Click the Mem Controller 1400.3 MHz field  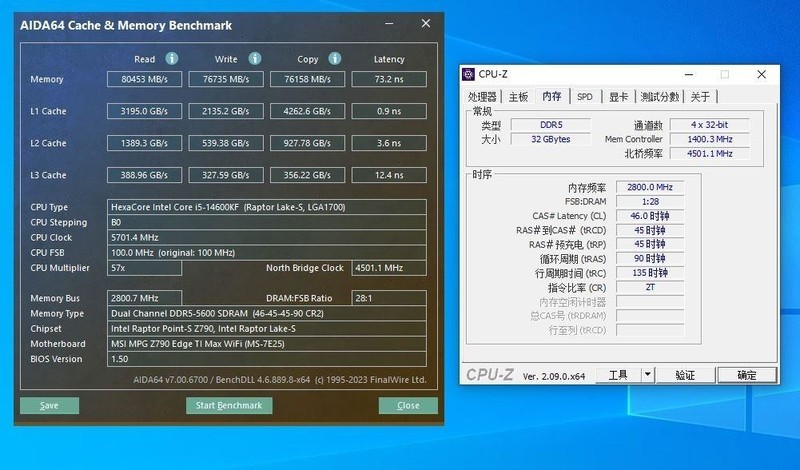[710, 139]
